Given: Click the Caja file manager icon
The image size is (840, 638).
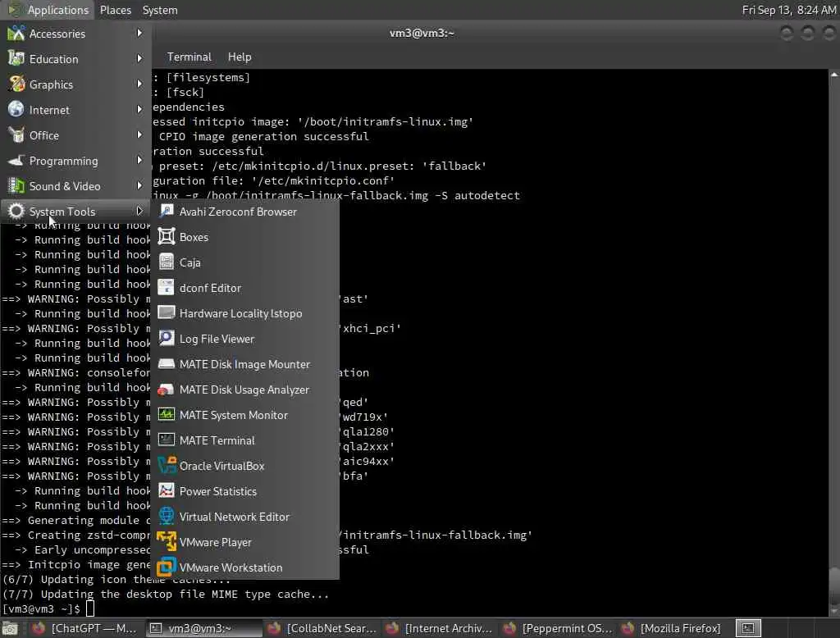Looking at the screenshot, I should [167, 262].
